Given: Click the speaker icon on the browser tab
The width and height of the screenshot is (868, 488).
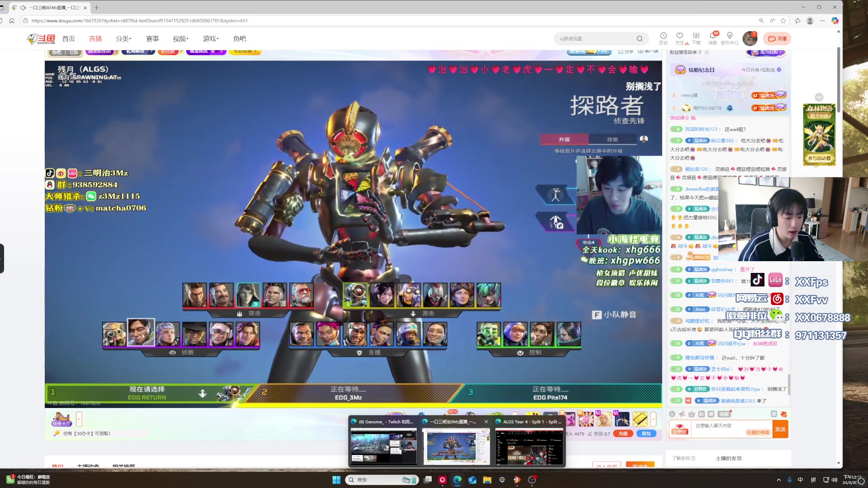Looking at the screenshot, I should point(23,8).
